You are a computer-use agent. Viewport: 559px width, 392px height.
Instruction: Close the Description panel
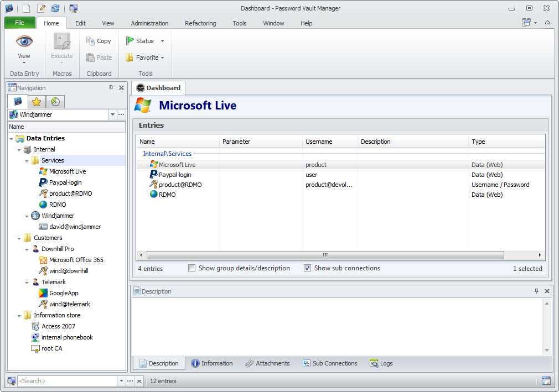(547, 291)
